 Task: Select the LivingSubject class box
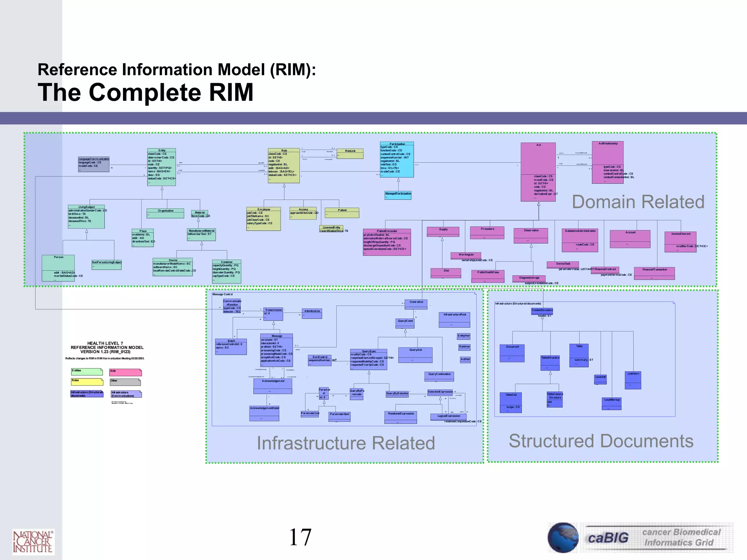click(x=86, y=217)
